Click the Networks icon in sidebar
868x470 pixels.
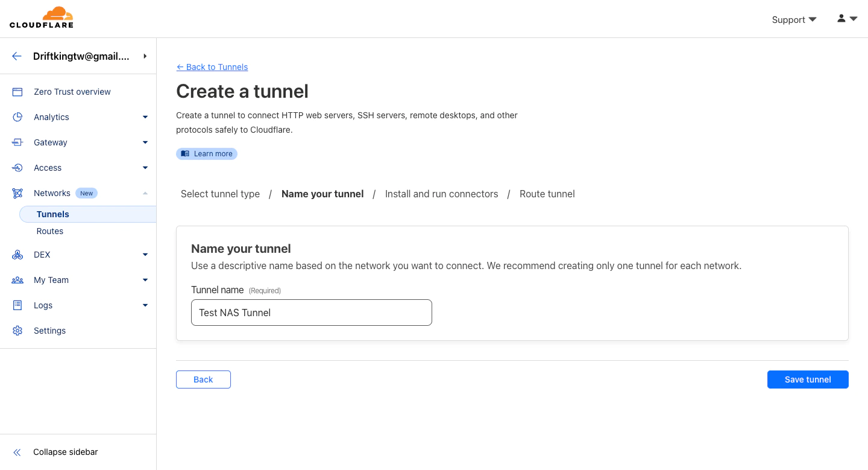(x=17, y=193)
